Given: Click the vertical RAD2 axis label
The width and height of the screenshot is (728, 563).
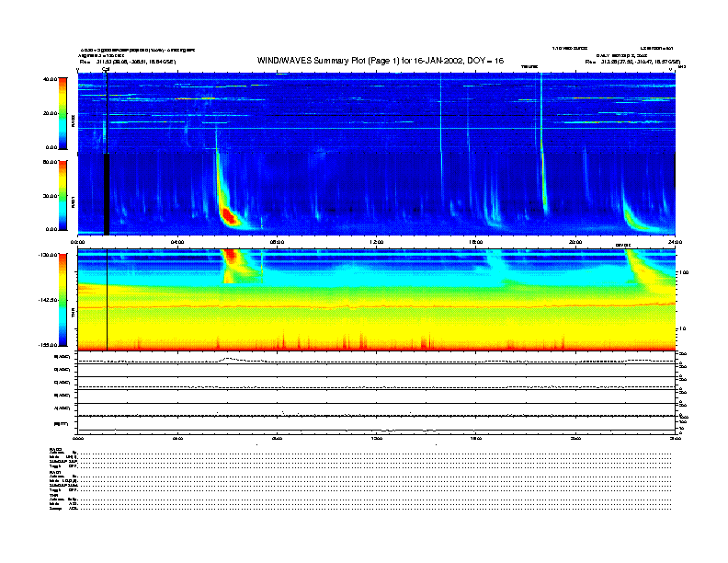Looking at the screenshot, I should [x=73, y=121].
